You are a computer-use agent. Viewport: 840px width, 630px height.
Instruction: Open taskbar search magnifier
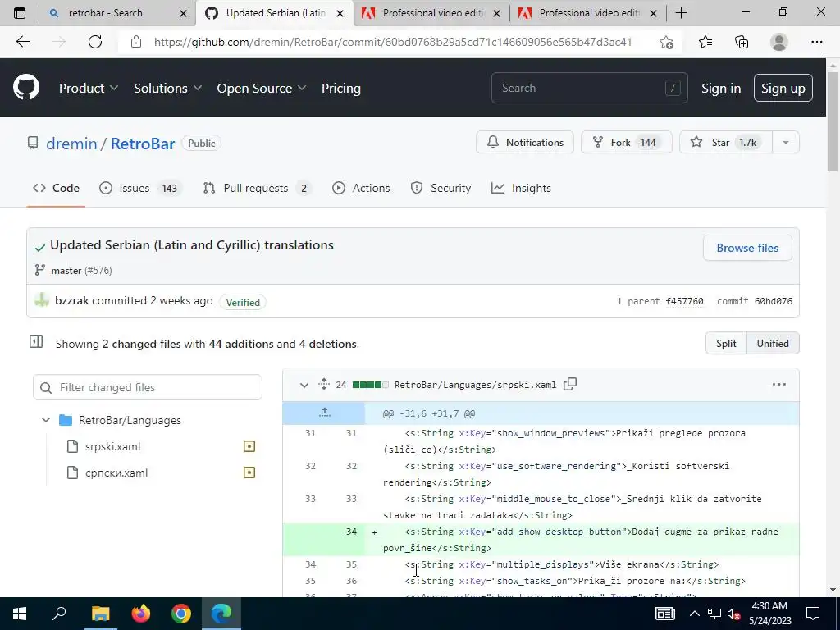59,614
